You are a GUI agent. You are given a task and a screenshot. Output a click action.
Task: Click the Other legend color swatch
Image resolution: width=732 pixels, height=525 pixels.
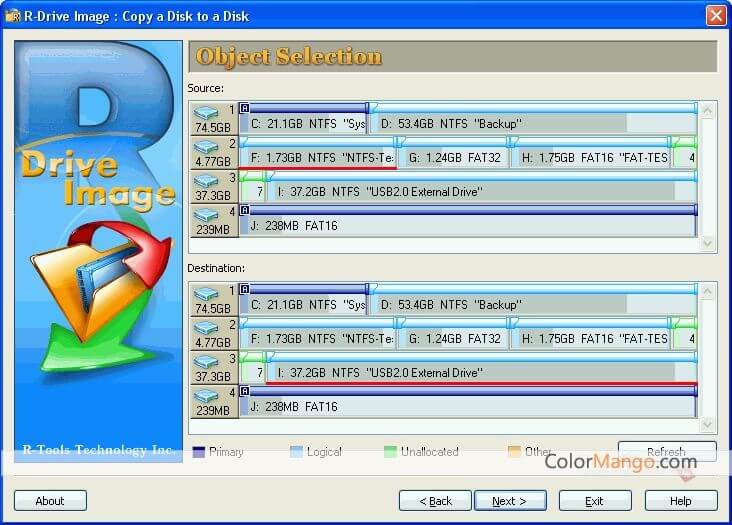click(514, 452)
